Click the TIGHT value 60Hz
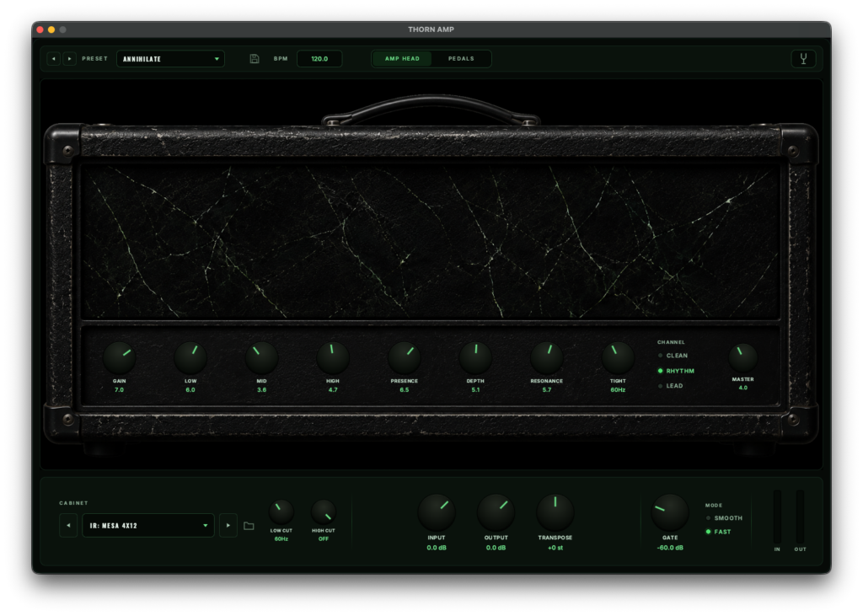Screen dimensions: 863x616 (x=618, y=390)
